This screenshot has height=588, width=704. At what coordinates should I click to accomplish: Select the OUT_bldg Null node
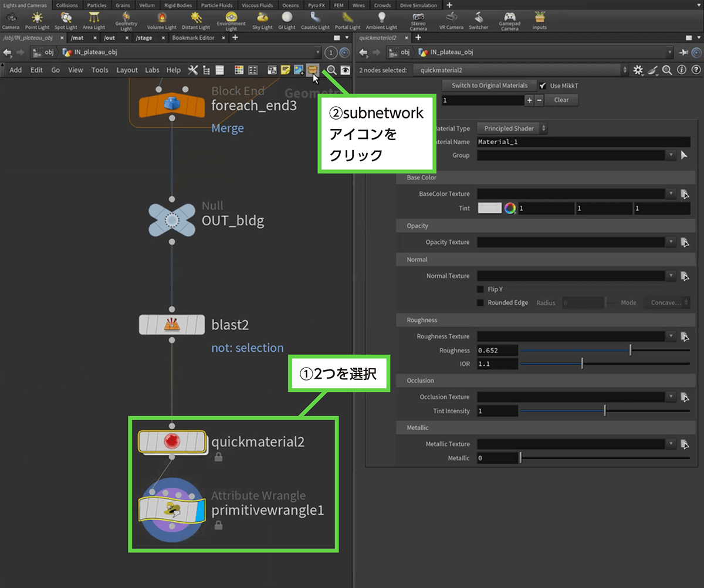171,220
